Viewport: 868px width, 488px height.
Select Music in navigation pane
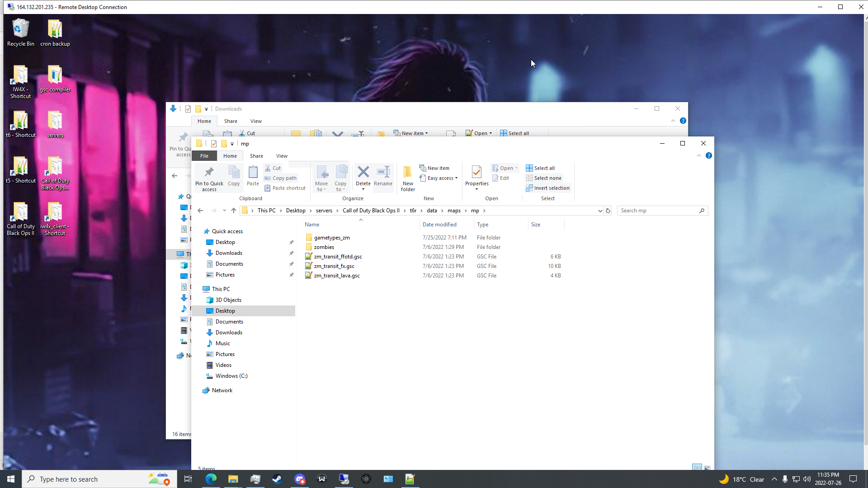coord(222,343)
